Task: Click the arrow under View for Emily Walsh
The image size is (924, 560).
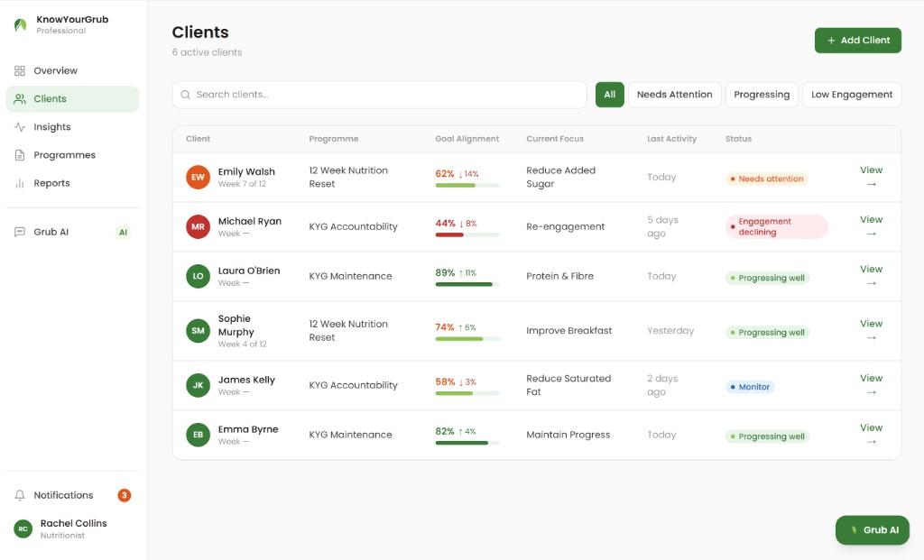Action: 871,184
